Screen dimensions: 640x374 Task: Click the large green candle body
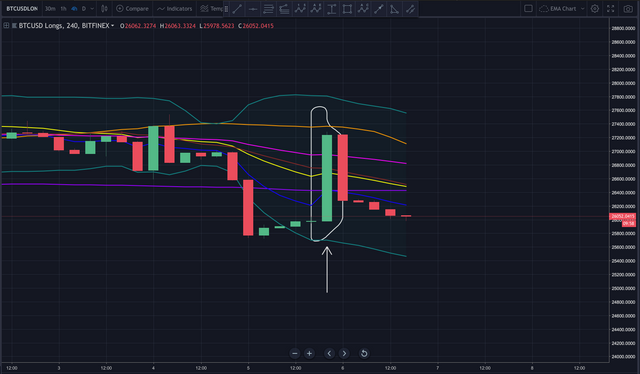(x=327, y=178)
